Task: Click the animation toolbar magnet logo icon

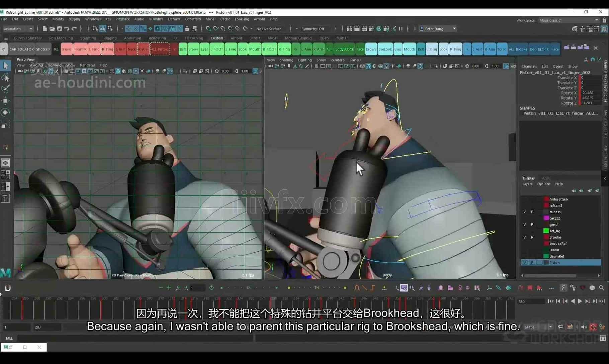Action: 8,288
